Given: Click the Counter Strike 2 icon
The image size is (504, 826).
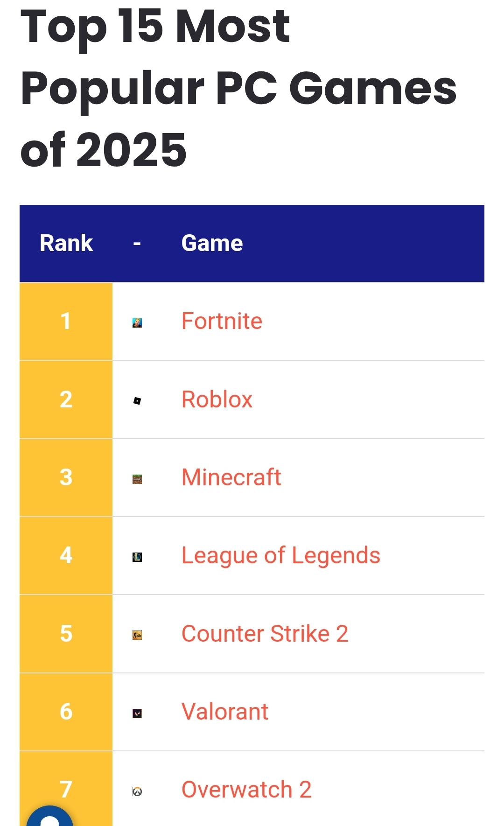Looking at the screenshot, I should [137, 635].
